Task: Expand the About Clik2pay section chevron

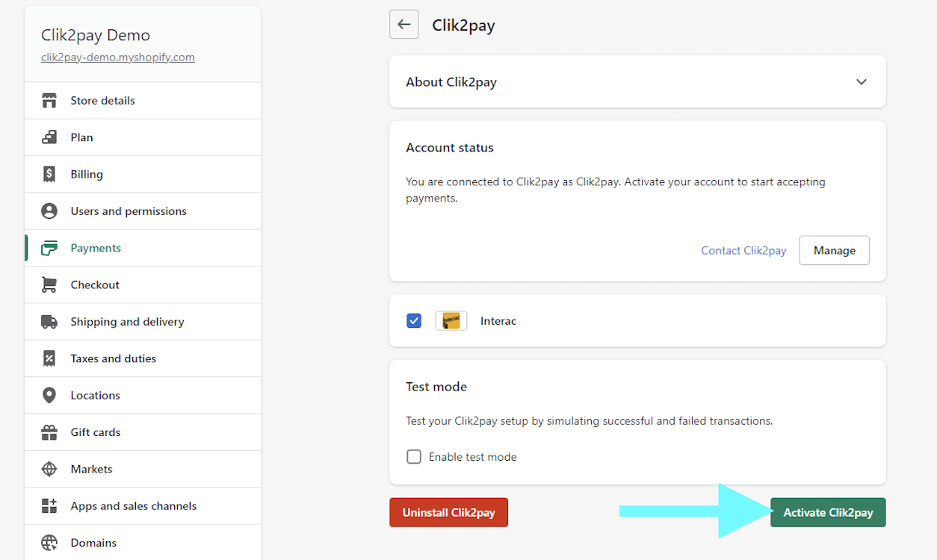Action: [862, 82]
